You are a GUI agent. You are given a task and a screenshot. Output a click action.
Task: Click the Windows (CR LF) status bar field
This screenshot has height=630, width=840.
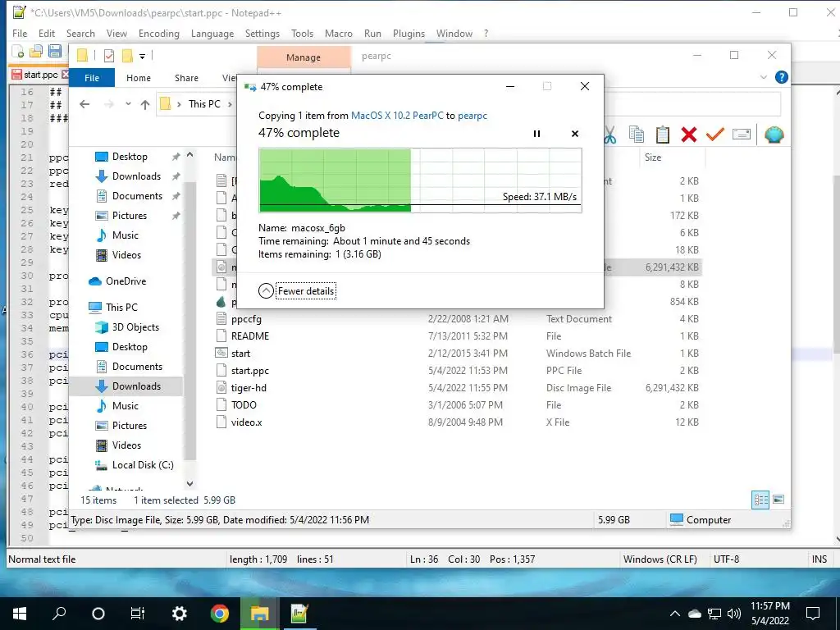(x=660, y=559)
